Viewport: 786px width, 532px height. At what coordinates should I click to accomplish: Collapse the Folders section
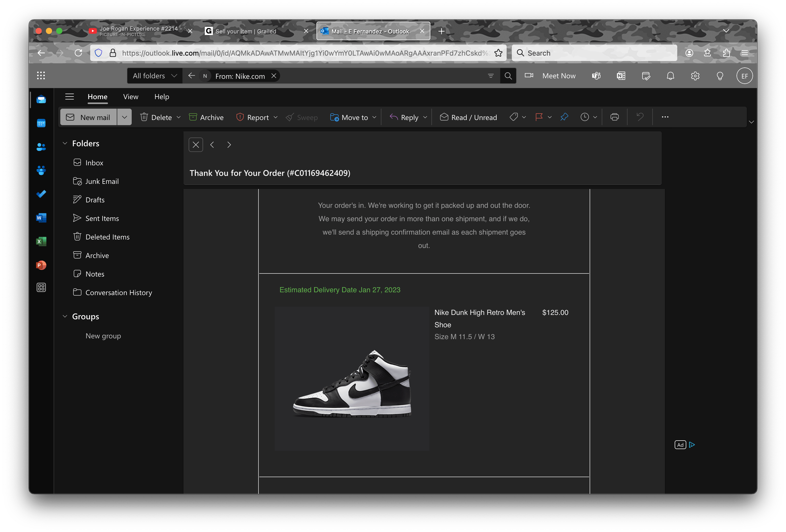[65, 143]
